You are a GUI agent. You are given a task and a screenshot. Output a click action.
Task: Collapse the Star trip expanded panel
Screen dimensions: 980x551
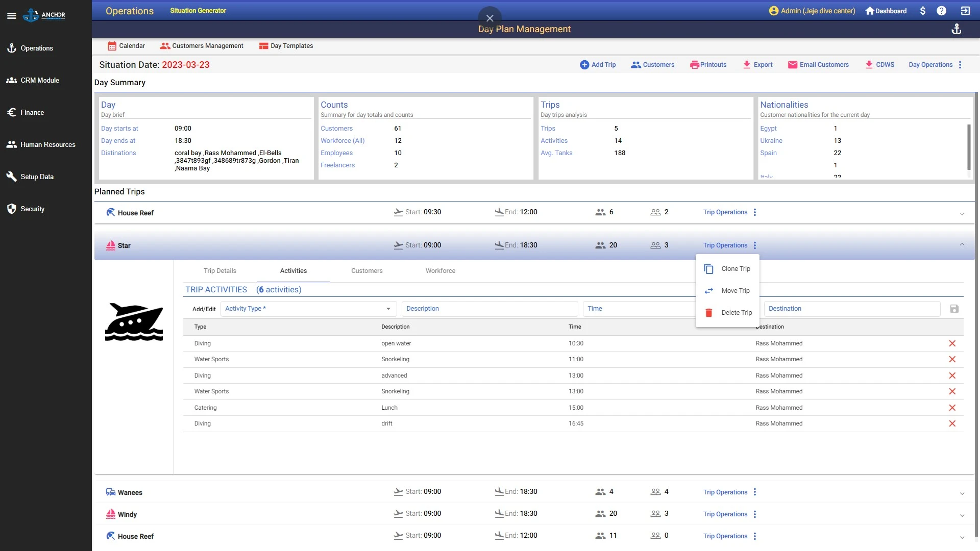[962, 244]
